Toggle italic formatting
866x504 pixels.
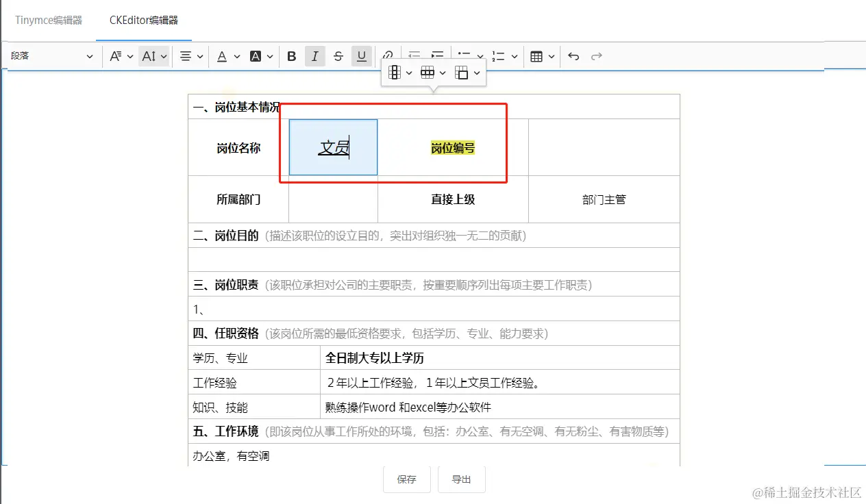315,56
